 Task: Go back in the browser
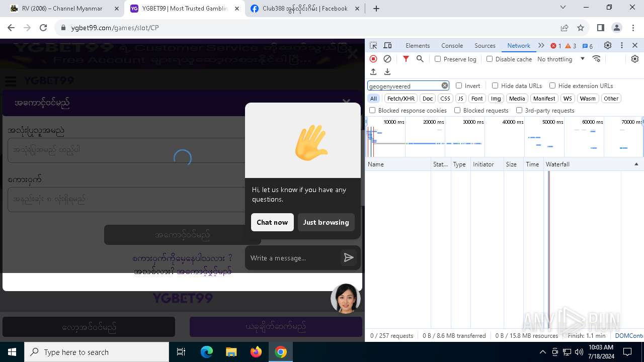click(11, 28)
